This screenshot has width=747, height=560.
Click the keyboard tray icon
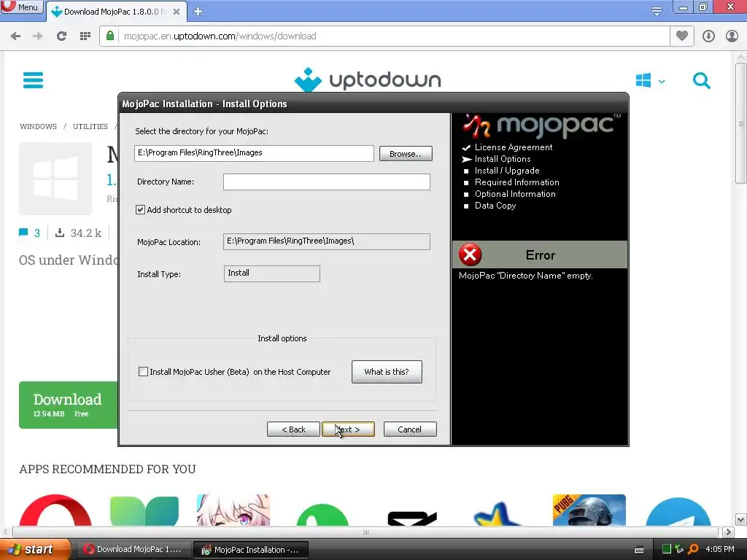(639, 550)
